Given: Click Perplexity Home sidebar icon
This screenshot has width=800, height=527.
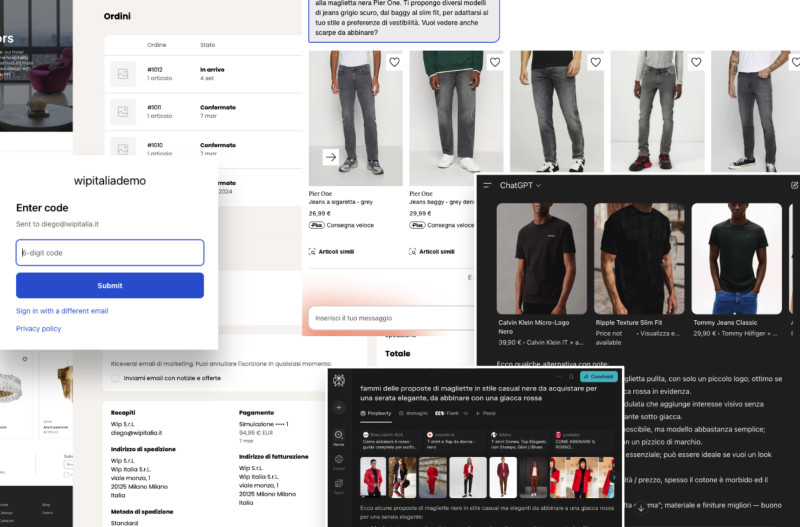Looking at the screenshot, I should pyautogui.click(x=340, y=438).
